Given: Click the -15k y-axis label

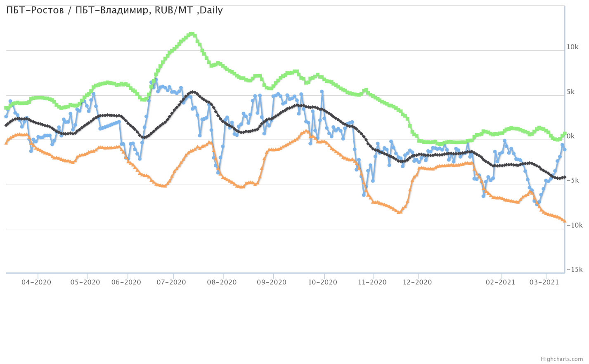Looking at the screenshot, I should coord(574,270).
